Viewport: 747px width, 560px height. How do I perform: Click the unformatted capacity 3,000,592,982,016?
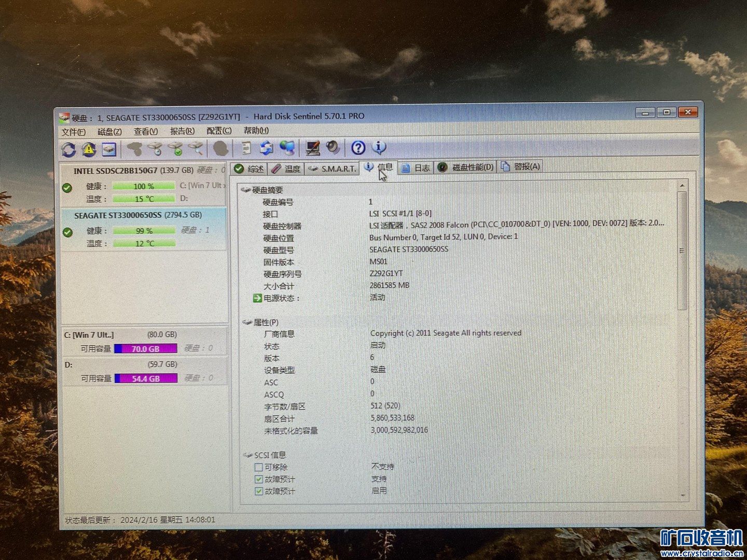tap(399, 430)
